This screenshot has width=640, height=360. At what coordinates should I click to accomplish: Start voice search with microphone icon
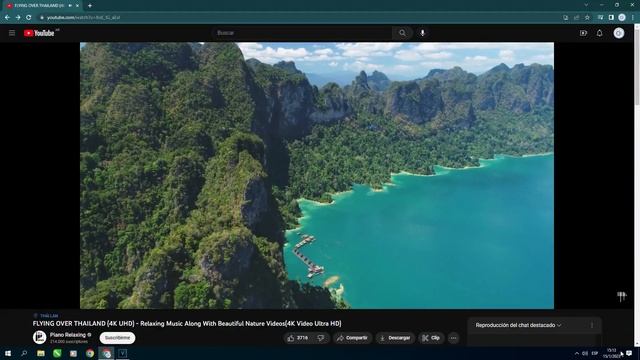(422, 33)
